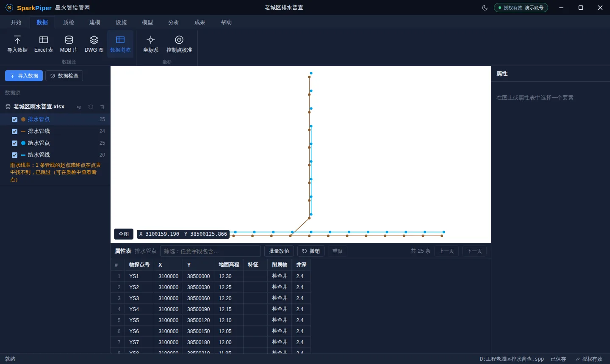The width and height of the screenshot is (610, 364).
Task: Focus the 筛选 filter field
Action: (x=211, y=251)
